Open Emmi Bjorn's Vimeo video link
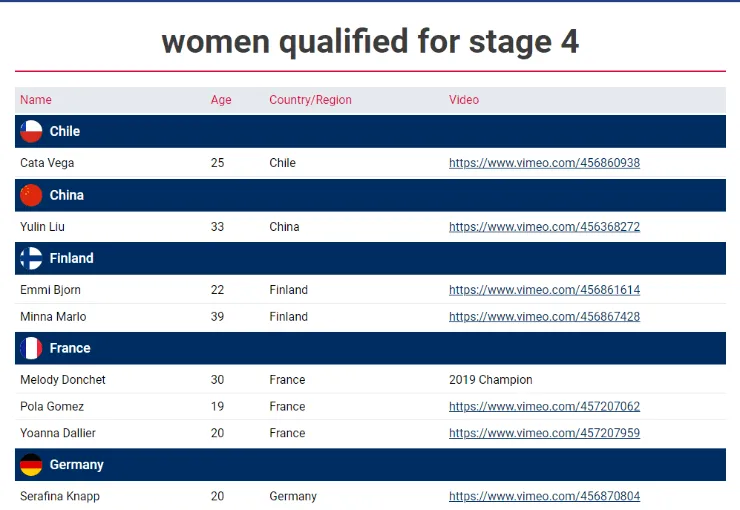The width and height of the screenshot is (740, 510). [544, 290]
